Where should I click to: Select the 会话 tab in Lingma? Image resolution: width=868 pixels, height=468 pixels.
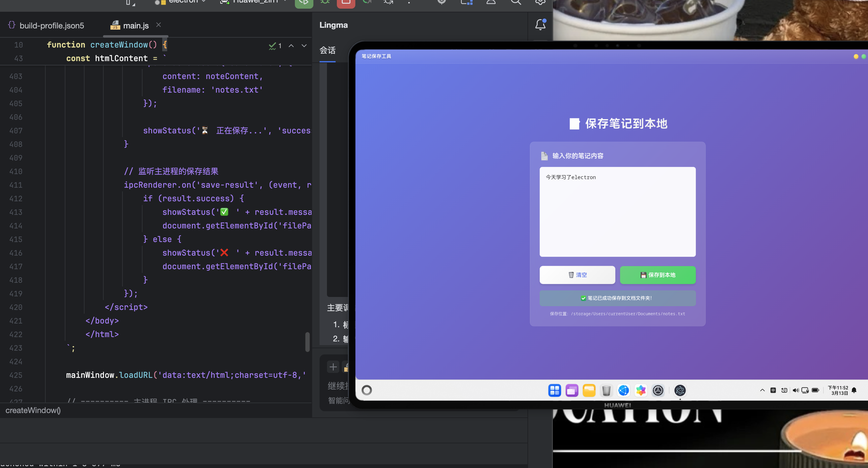pos(327,51)
